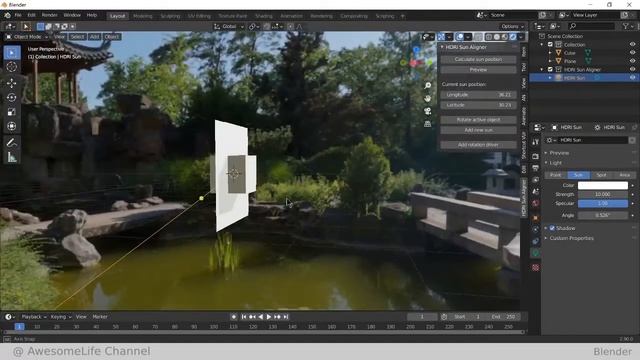The height and width of the screenshot is (360, 640).
Task: Open the File menu
Action: pyautogui.click(x=18, y=15)
